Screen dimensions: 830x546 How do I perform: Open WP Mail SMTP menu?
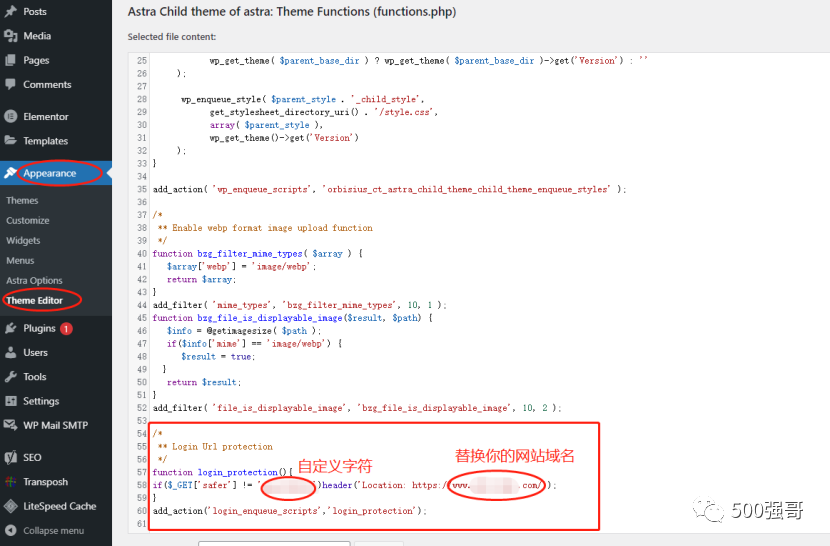tap(56, 425)
